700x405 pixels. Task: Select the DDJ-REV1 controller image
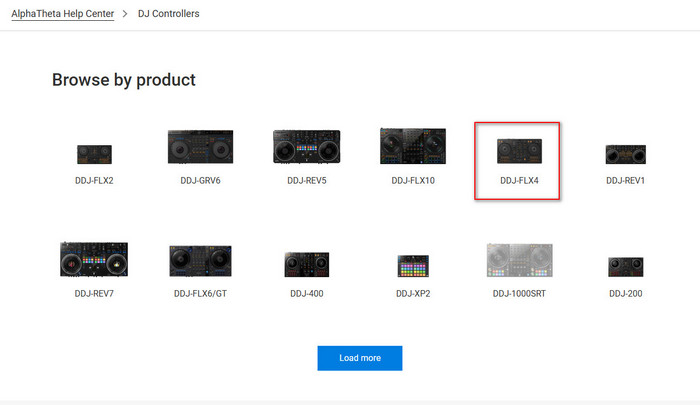[625, 154]
